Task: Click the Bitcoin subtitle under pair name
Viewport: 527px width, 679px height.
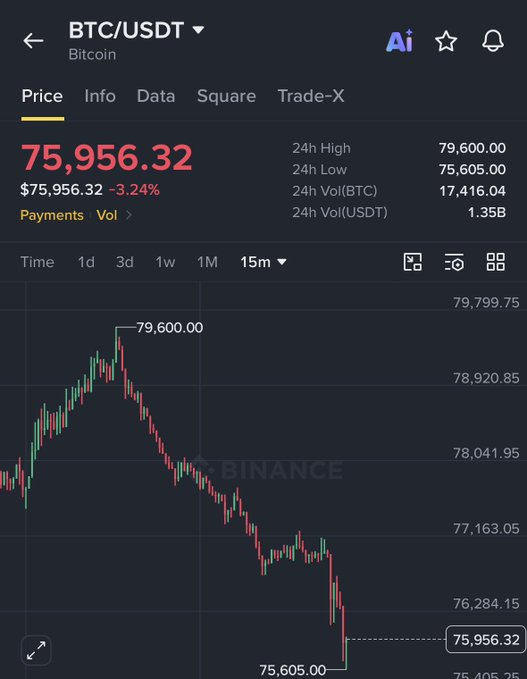Action: 92,55
